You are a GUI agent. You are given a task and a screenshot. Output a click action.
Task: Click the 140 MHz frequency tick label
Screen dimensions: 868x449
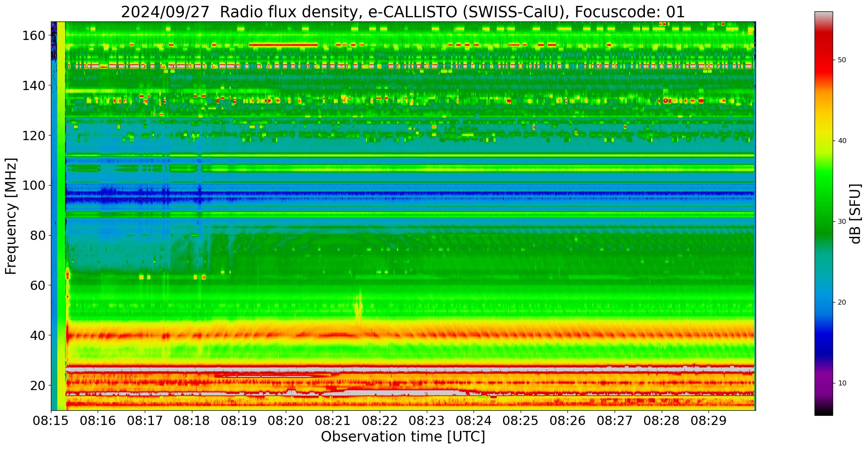point(34,85)
